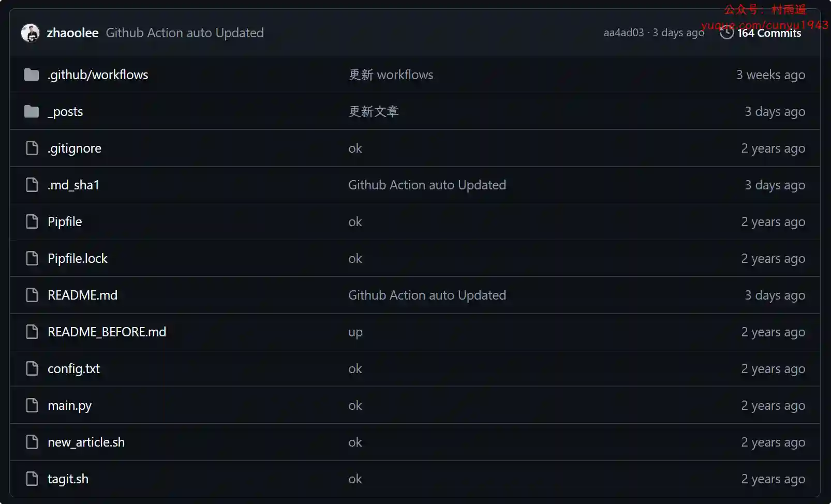Open the new_article.sh file
The height and width of the screenshot is (504, 831).
tap(86, 442)
